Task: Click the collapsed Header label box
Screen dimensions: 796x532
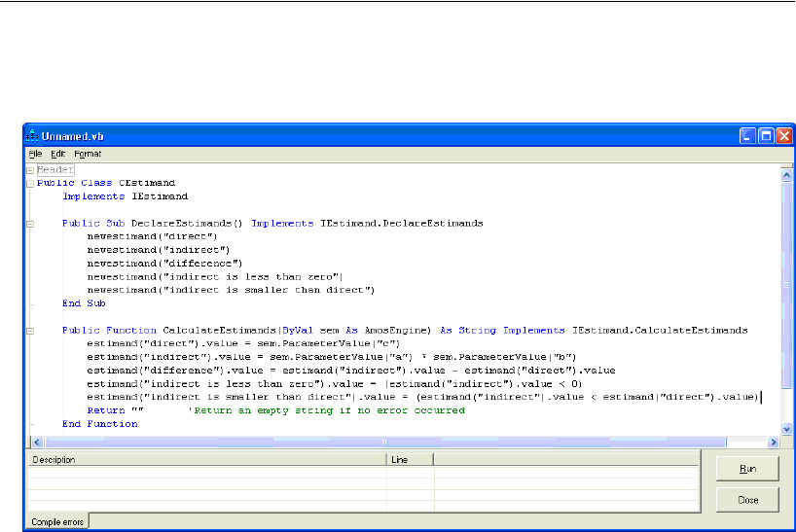Action: [x=55, y=170]
